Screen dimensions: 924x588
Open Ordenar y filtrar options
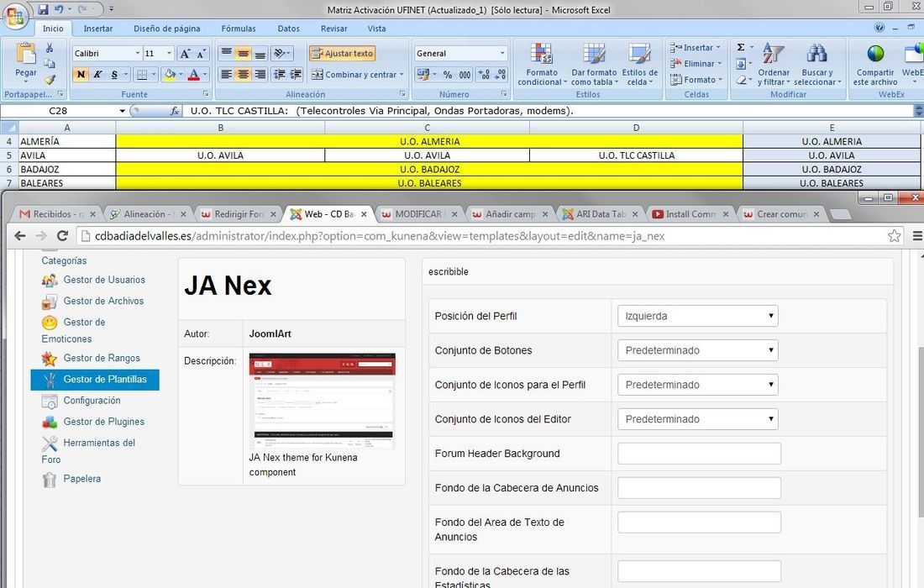click(x=773, y=64)
